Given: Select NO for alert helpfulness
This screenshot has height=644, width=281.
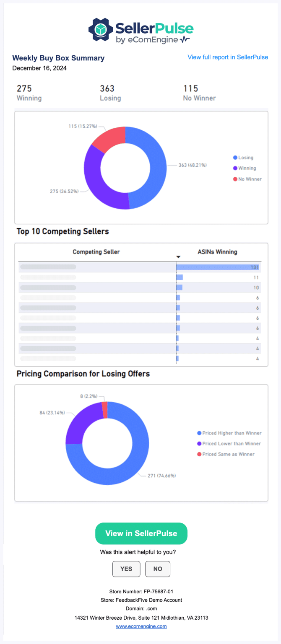Looking at the screenshot, I should coord(158,569).
